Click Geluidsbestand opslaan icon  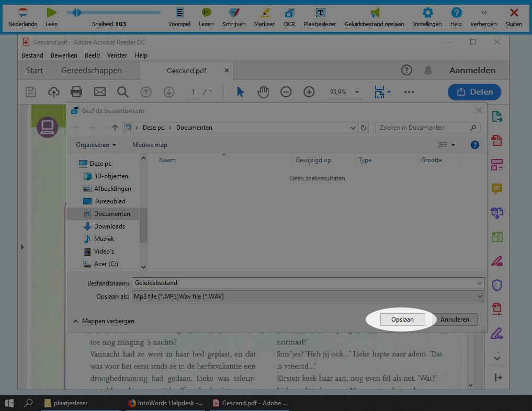tap(374, 13)
